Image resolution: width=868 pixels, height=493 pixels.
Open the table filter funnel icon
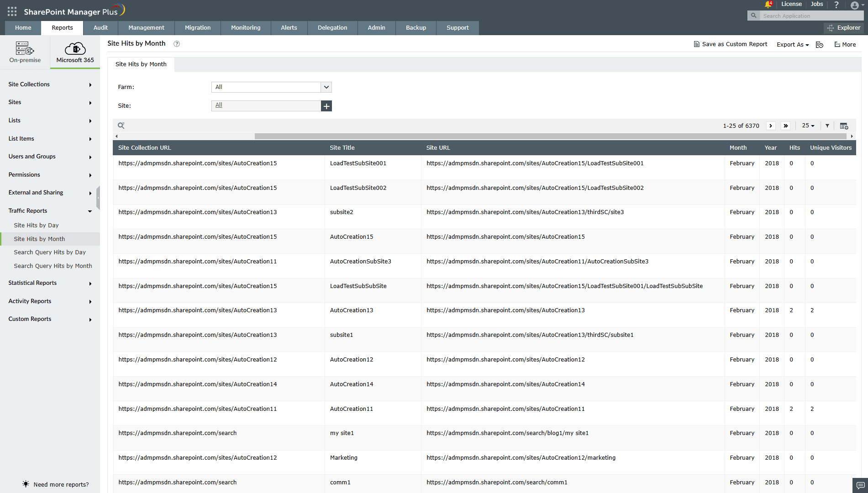pos(827,126)
